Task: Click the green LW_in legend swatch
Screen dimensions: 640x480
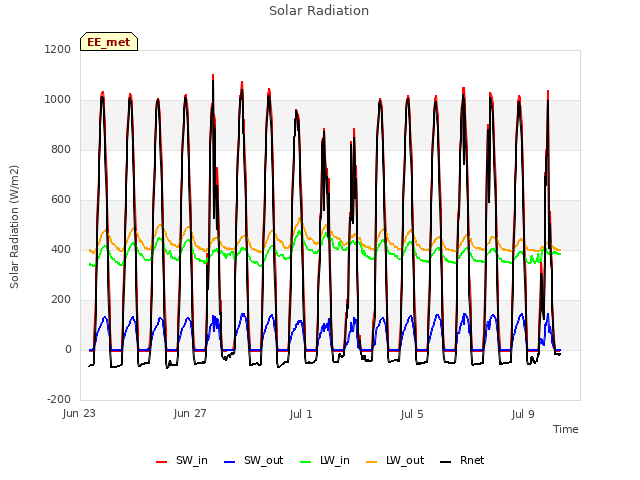Action: pyautogui.click(x=306, y=461)
